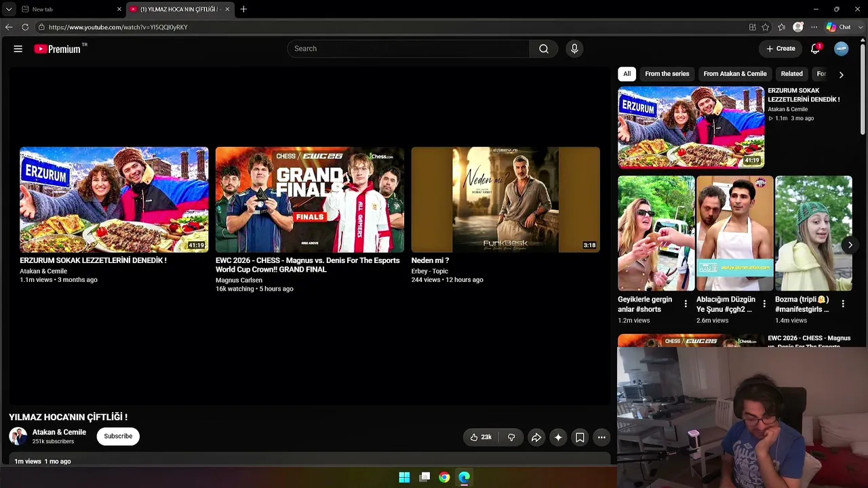Screen dimensions: 868x488
Task: Expand the Copilot Chat dropdown chevron
Action: pyautogui.click(x=859, y=27)
